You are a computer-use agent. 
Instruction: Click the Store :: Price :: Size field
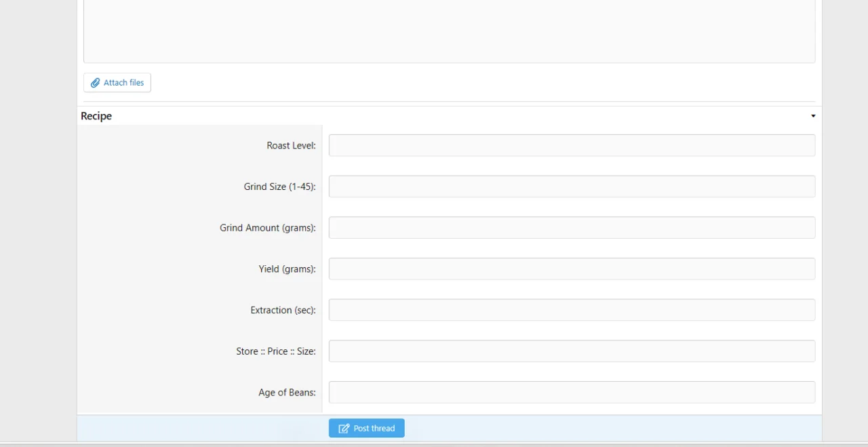click(572, 351)
